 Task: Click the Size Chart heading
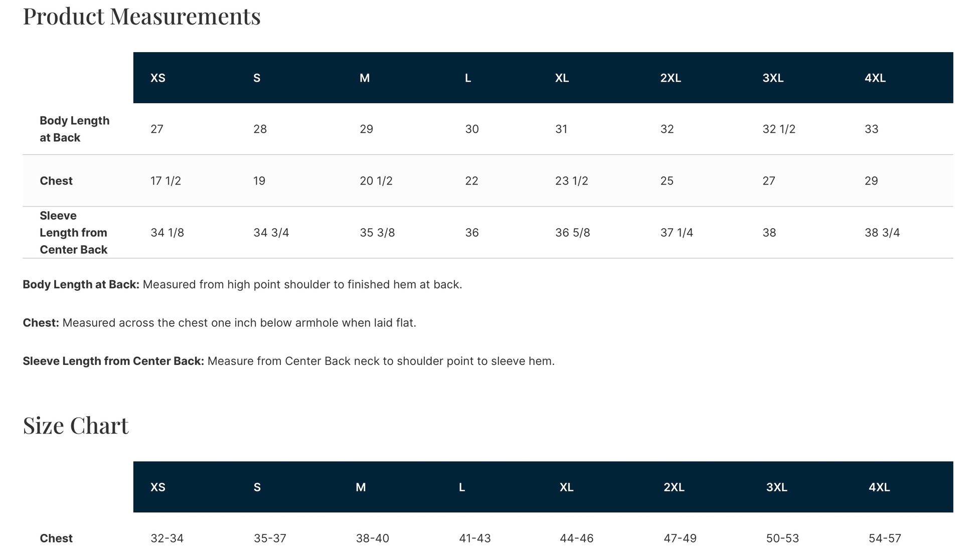pos(76,426)
